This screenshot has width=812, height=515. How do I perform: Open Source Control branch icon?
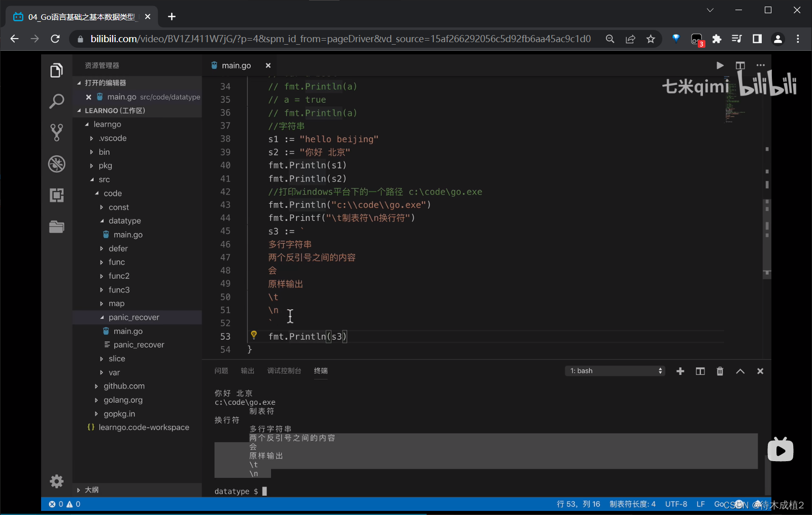[57, 133]
